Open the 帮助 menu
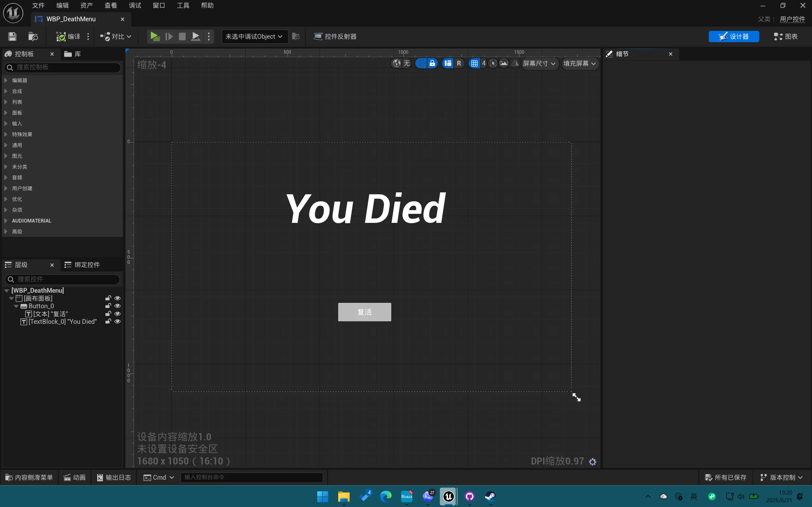The height and width of the screenshot is (507, 812). coord(207,5)
